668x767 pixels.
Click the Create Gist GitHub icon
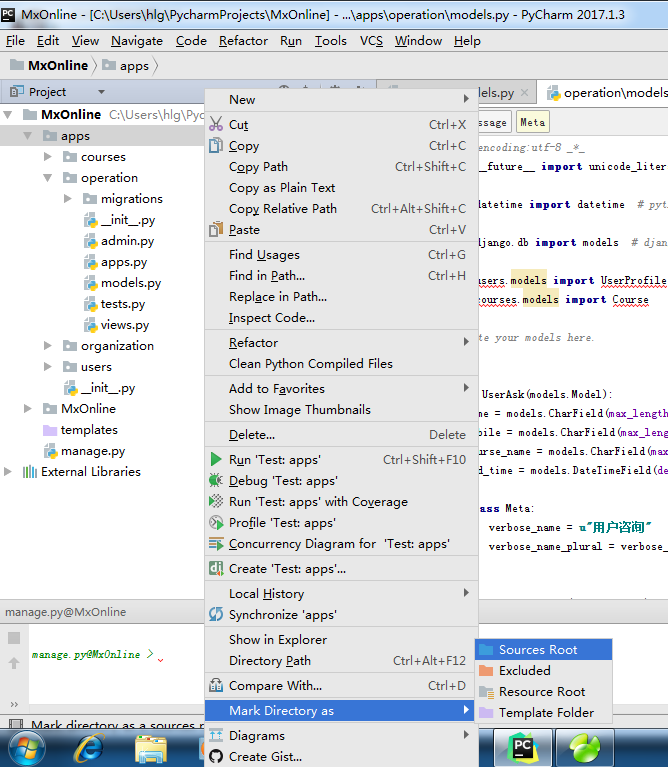216,756
